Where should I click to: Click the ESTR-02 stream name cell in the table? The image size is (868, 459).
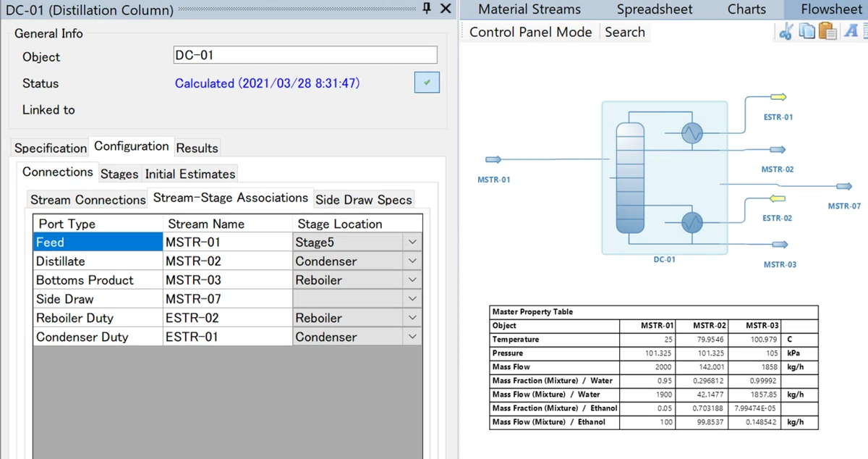(228, 317)
